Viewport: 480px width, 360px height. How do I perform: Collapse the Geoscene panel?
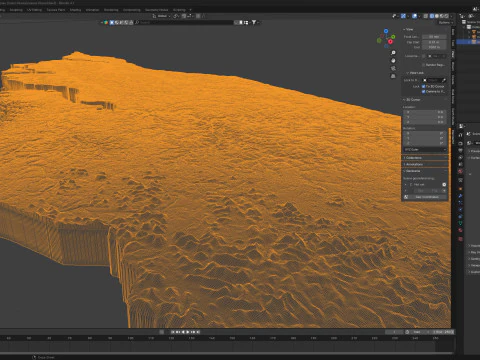[x=412, y=171]
